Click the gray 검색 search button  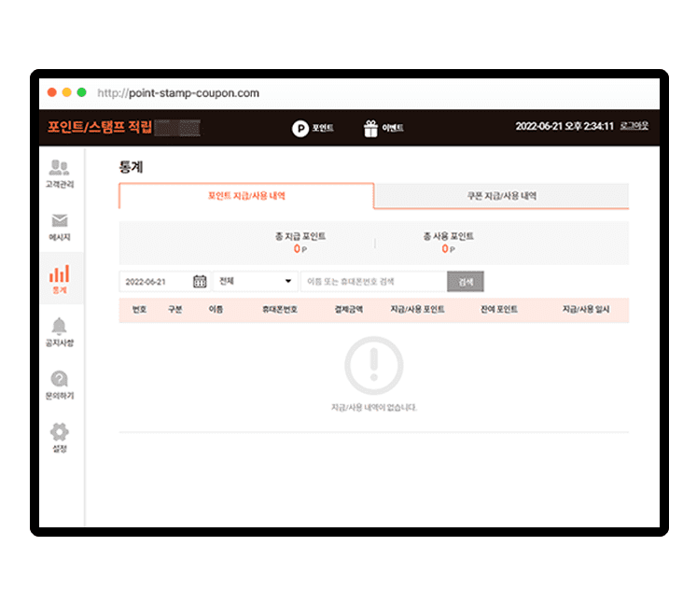[466, 282]
